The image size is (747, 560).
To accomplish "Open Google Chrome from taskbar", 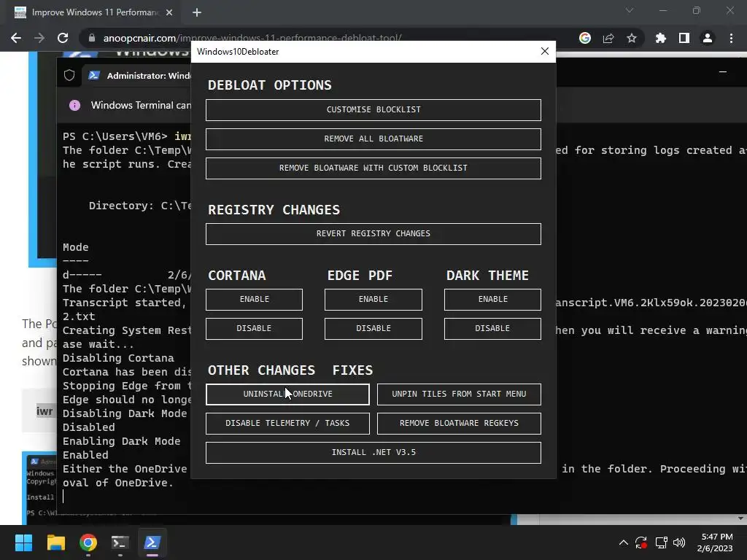I will pyautogui.click(x=88, y=542).
